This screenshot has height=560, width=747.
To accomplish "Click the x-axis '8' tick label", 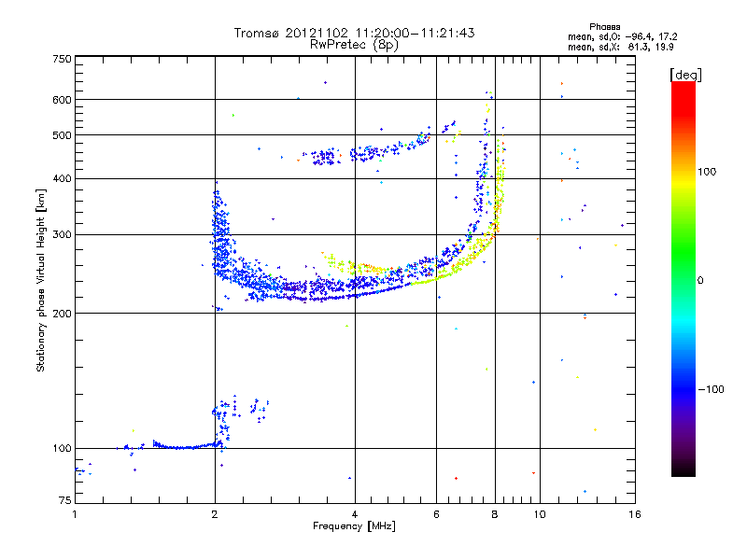I will 495,514.
